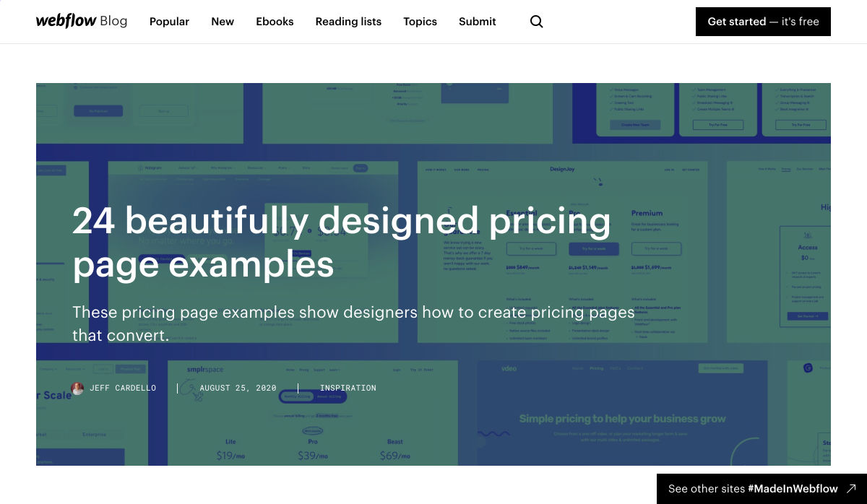Click the 'Blog' label next to logo
The width and height of the screenshot is (867, 504).
113,21
